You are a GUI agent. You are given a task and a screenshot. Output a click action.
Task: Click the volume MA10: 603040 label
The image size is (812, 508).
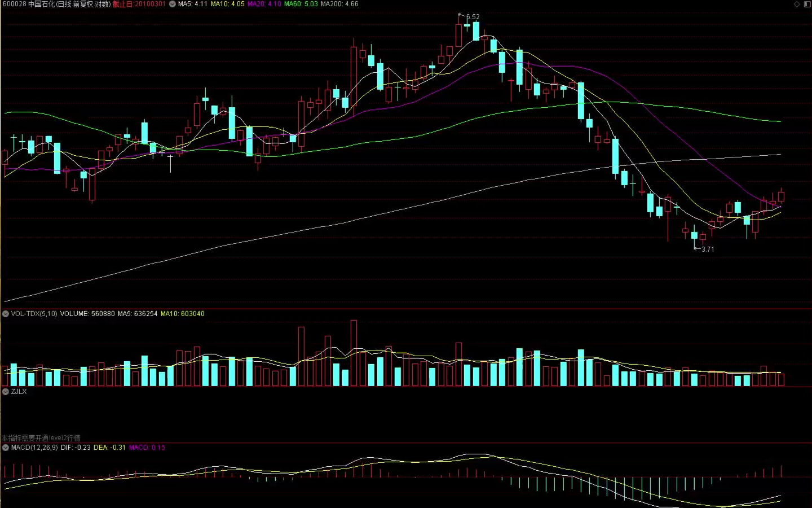[x=182, y=314]
